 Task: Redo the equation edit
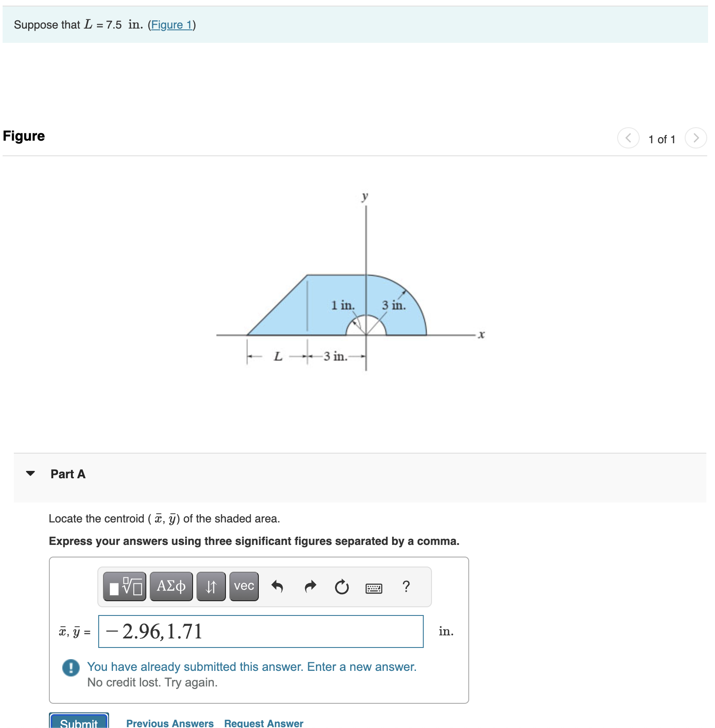click(310, 587)
